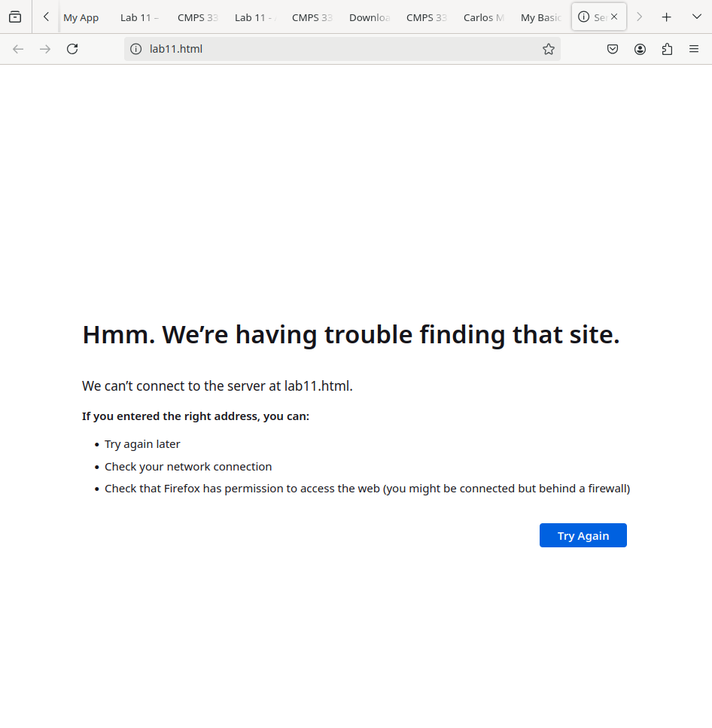Select the Carlos M tab
This screenshot has width=712, height=728.
(x=483, y=17)
